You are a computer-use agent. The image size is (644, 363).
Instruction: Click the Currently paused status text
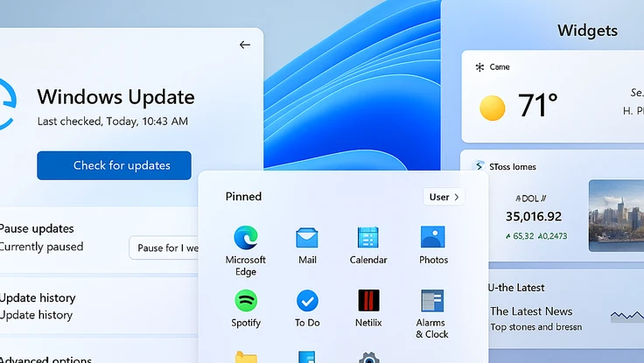pyautogui.click(x=41, y=247)
